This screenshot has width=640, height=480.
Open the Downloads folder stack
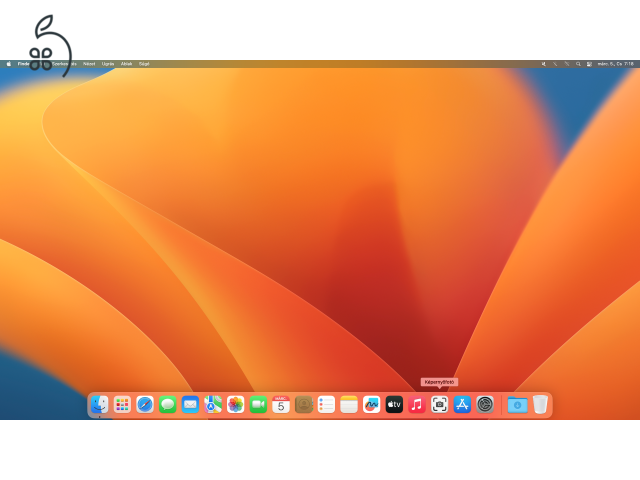coord(518,404)
